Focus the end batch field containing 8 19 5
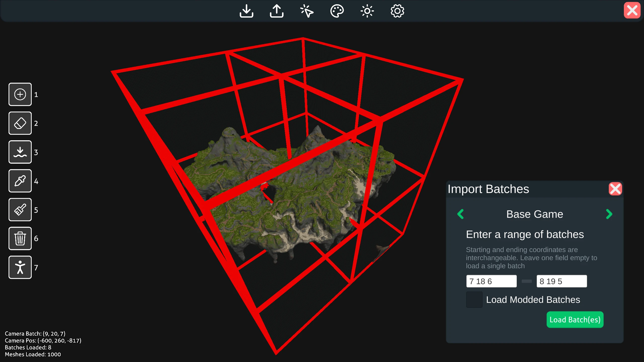 tap(562, 281)
